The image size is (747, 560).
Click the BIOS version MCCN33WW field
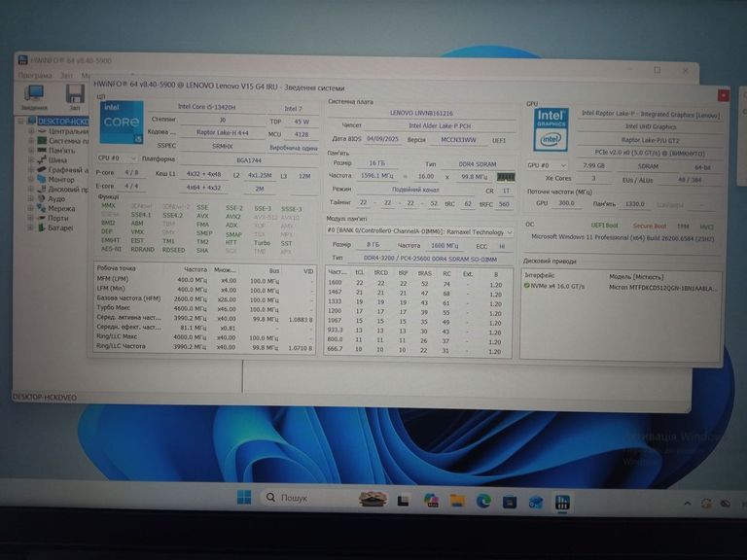pyautogui.click(x=458, y=140)
